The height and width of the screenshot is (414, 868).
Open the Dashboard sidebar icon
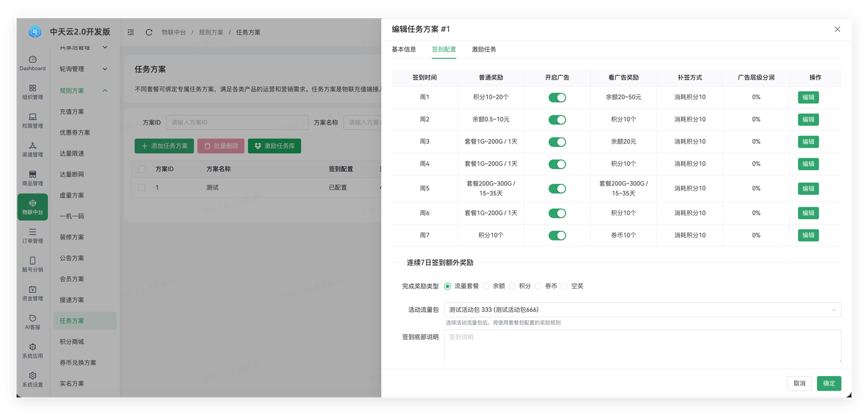click(32, 63)
